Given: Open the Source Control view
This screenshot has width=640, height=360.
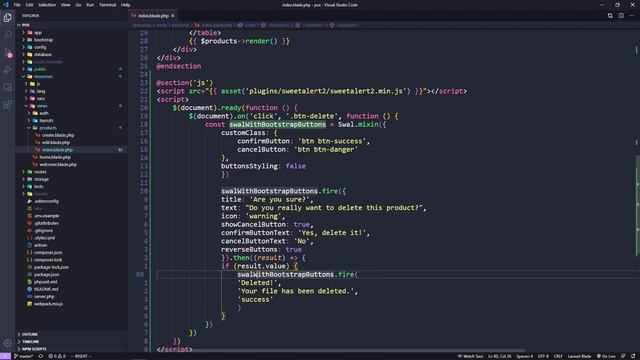Looking at the screenshot, I should (7, 53).
